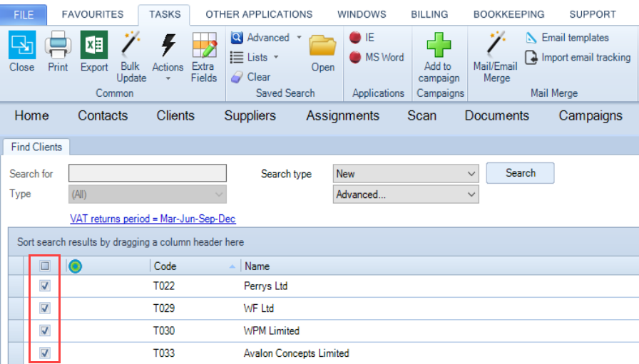The height and width of the screenshot is (364, 639).
Task: Export results to Excel
Action: click(x=94, y=45)
